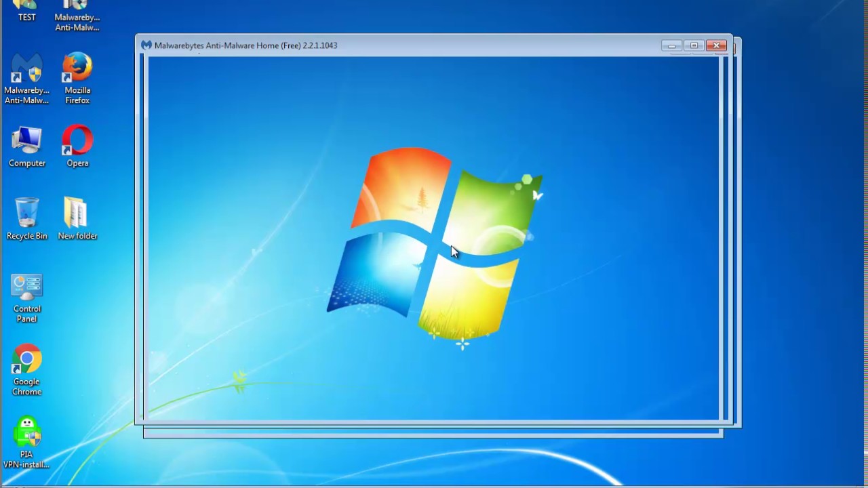Launch the Opera browser shortcut

coord(77,146)
